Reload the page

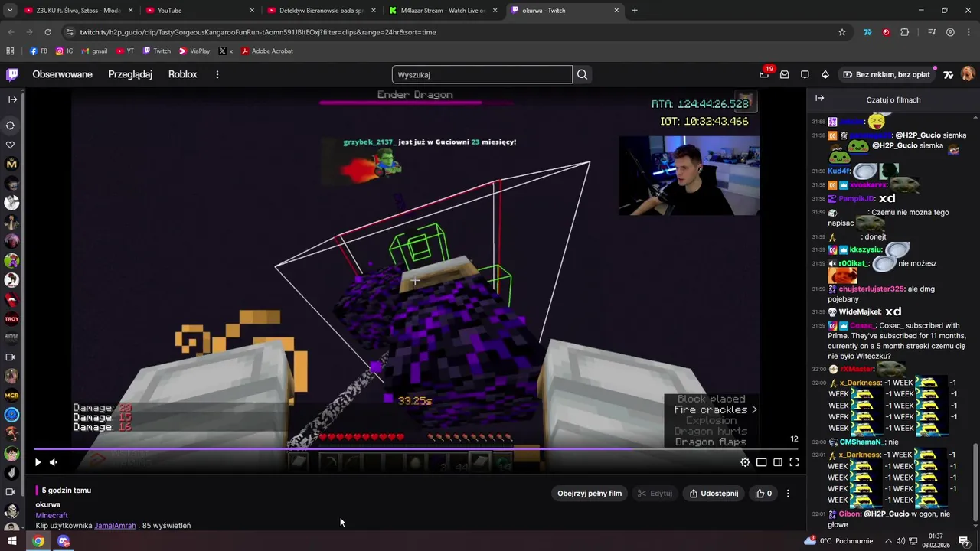click(47, 32)
